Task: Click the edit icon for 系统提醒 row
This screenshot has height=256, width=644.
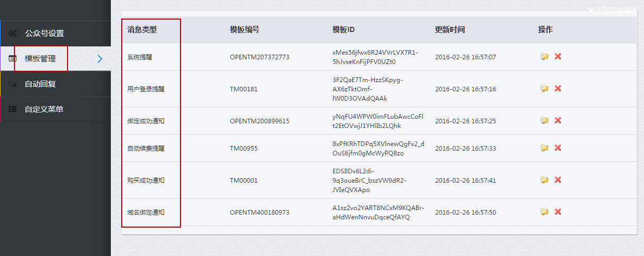Action: pyautogui.click(x=544, y=57)
